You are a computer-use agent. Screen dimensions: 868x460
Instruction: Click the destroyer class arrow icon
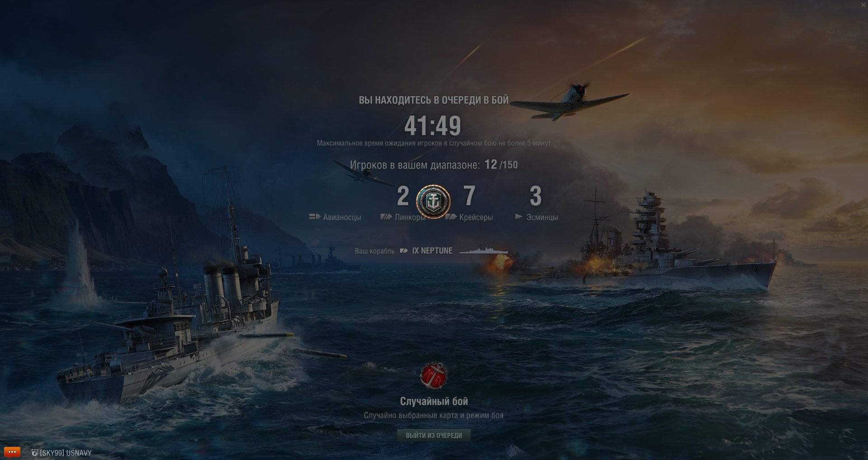pos(519,217)
